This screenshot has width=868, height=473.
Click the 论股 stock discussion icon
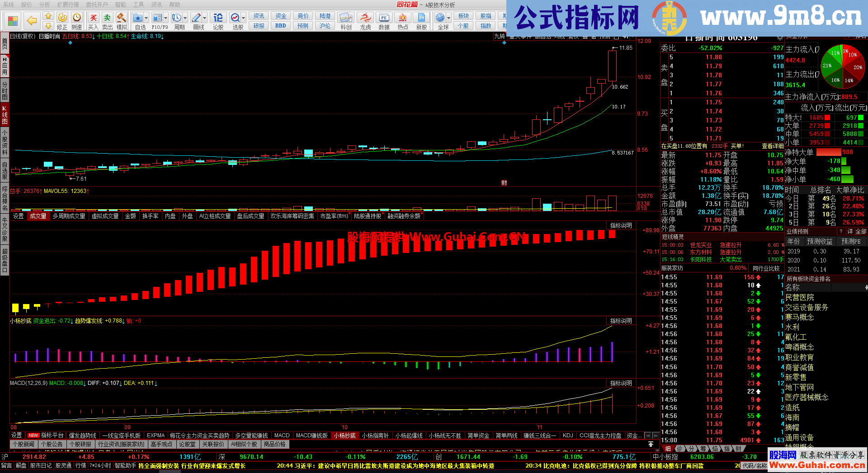218,21
